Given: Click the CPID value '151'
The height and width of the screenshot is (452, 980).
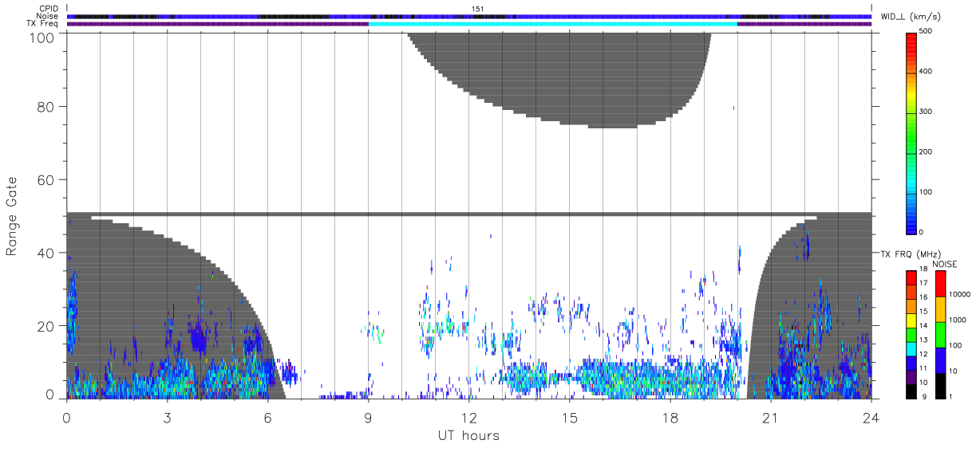Looking at the screenshot, I should pyautogui.click(x=478, y=9).
